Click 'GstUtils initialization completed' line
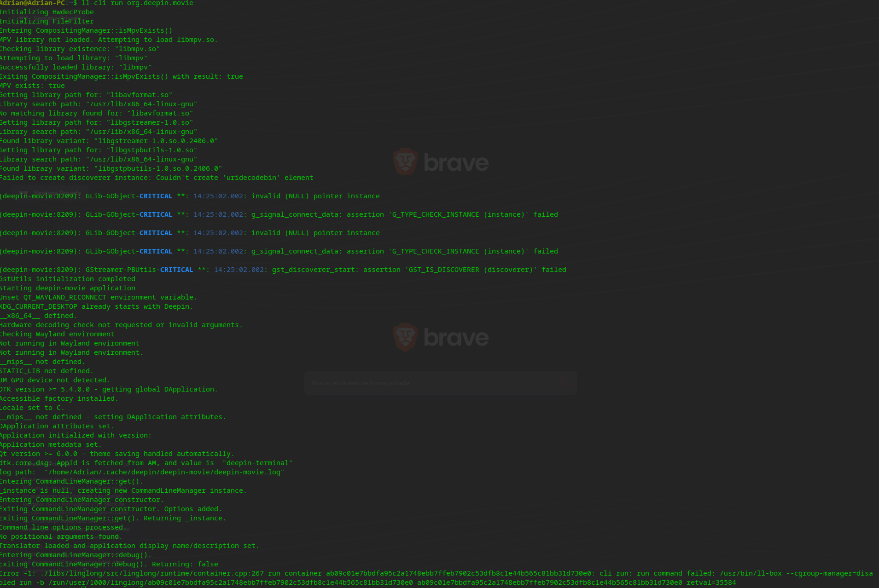Image resolution: width=879 pixels, height=588 pixels. coord(68,279)
